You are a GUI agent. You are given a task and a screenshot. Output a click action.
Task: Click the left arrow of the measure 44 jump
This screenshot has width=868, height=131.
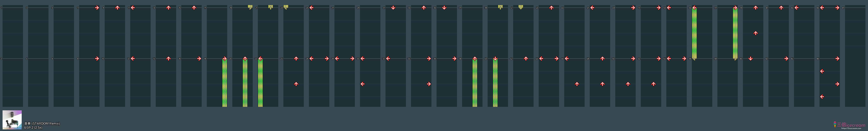pyautogui.click(x=541, y=59)
